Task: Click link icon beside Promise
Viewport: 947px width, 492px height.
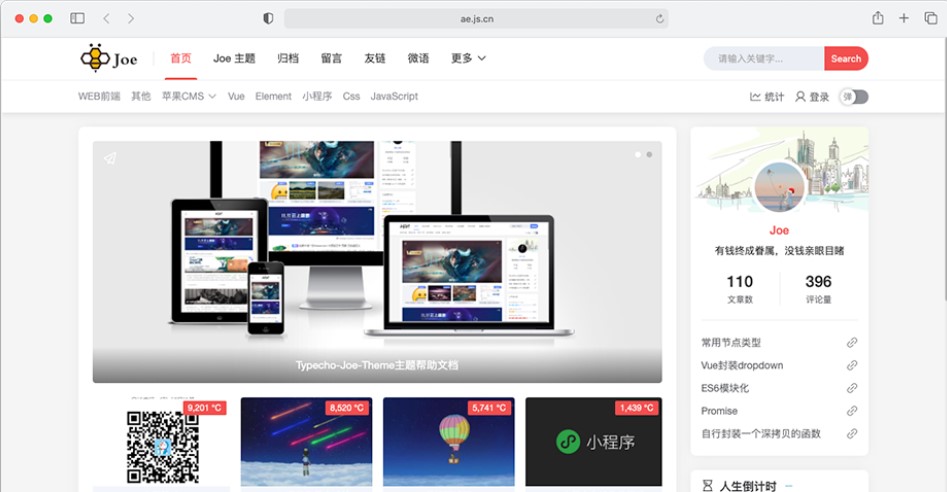Action: coord(852,411)
